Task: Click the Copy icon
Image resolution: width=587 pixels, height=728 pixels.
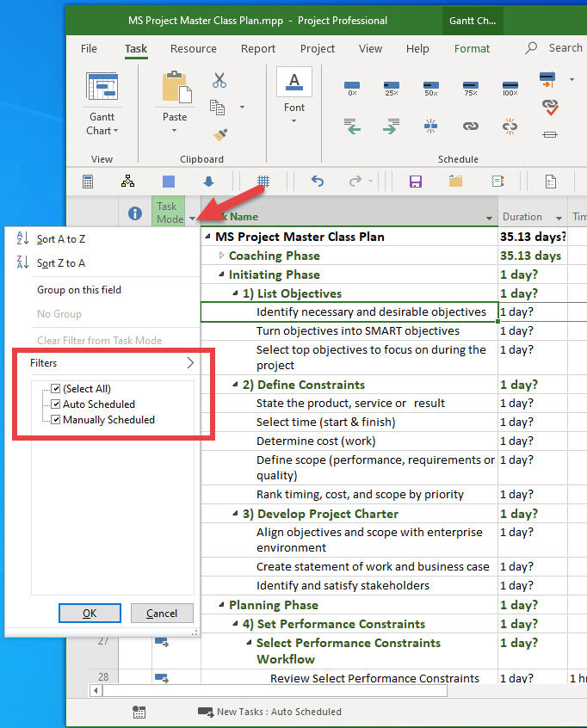Action: tap(218, 108)
